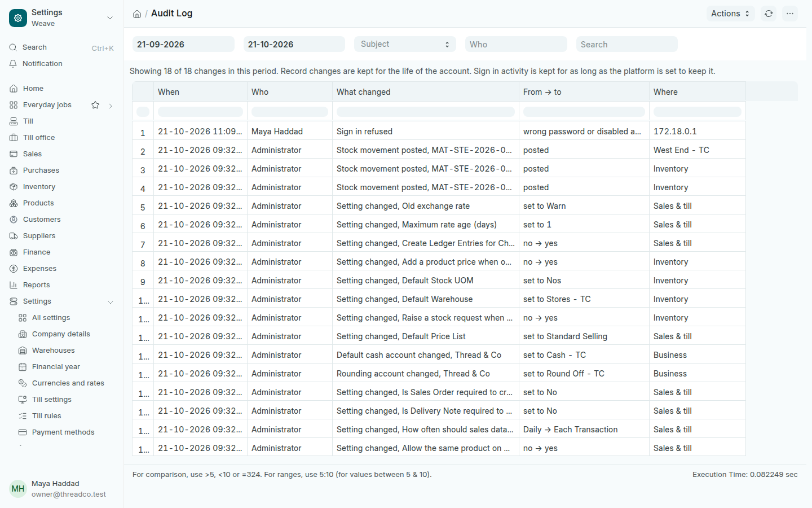
Task: Click the When column filter box
Action: [x=200, y=112]
